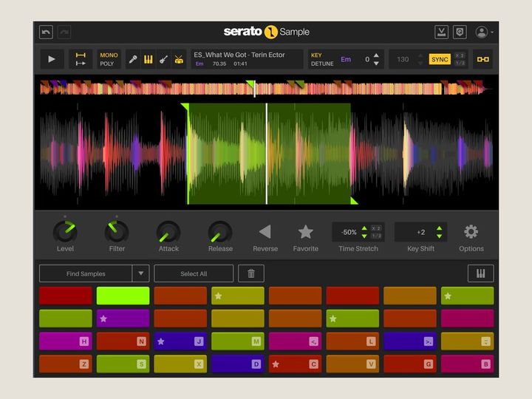
Task: Click the Select All button
Action: tap(194, 273)
